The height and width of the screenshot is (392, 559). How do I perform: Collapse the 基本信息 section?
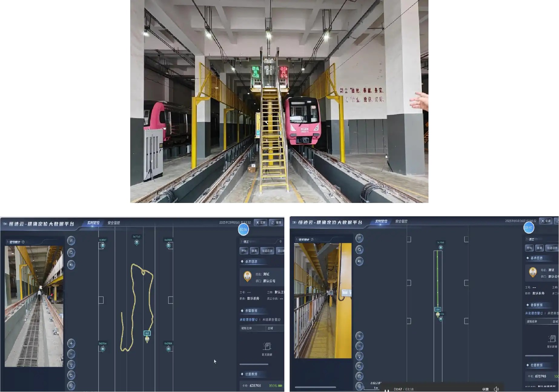(x=242, y=261)
